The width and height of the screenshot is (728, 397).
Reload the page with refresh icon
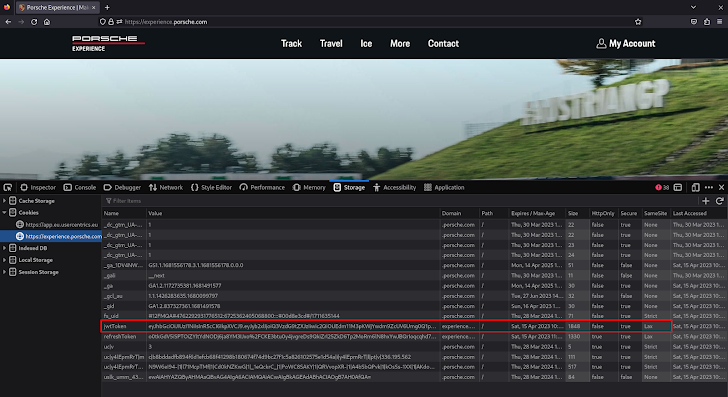click(34, 22)
